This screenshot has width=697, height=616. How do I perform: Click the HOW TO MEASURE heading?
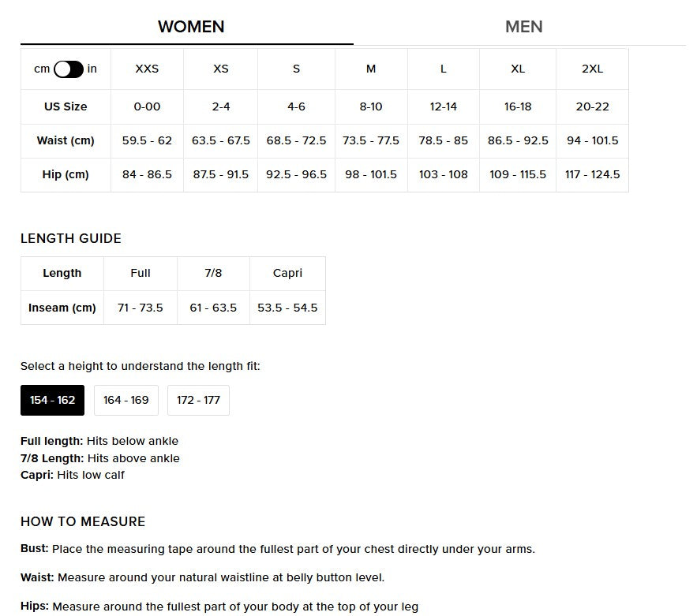point(83,522)
